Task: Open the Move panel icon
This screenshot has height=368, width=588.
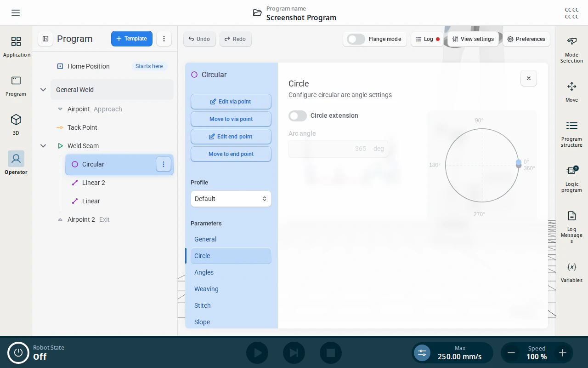Action: (x=571, y=92)
